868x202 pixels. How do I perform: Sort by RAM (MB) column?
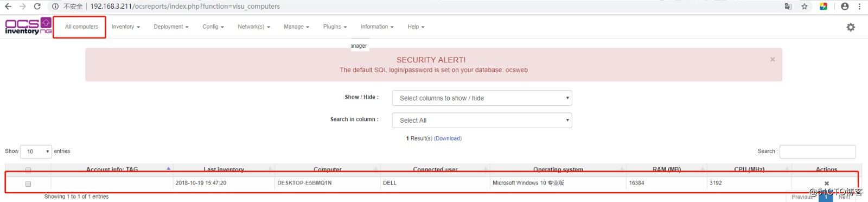[x=667, y=169]
